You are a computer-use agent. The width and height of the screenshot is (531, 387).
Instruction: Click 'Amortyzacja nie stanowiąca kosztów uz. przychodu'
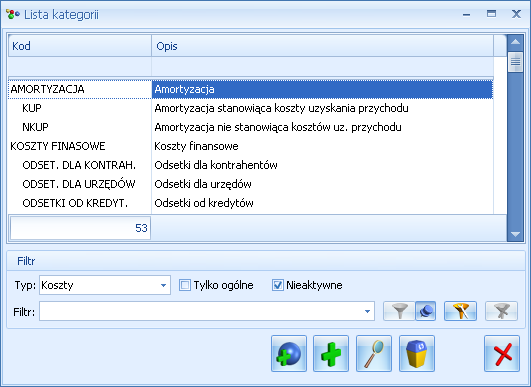[x=278, y=127]
